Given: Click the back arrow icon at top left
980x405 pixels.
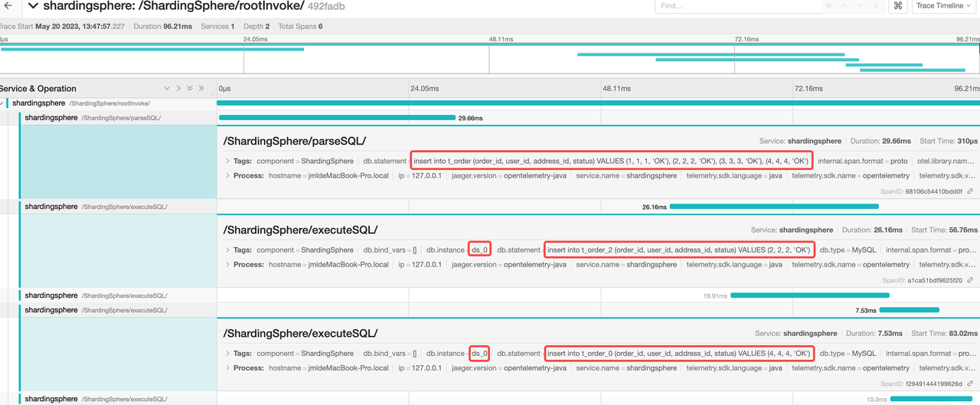Looking at the screenshot, I should (x=7, y=6).
